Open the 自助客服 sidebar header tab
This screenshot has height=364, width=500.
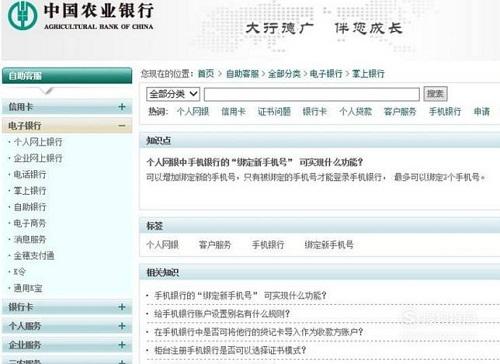pyautogui.click(x=67, y=76)
